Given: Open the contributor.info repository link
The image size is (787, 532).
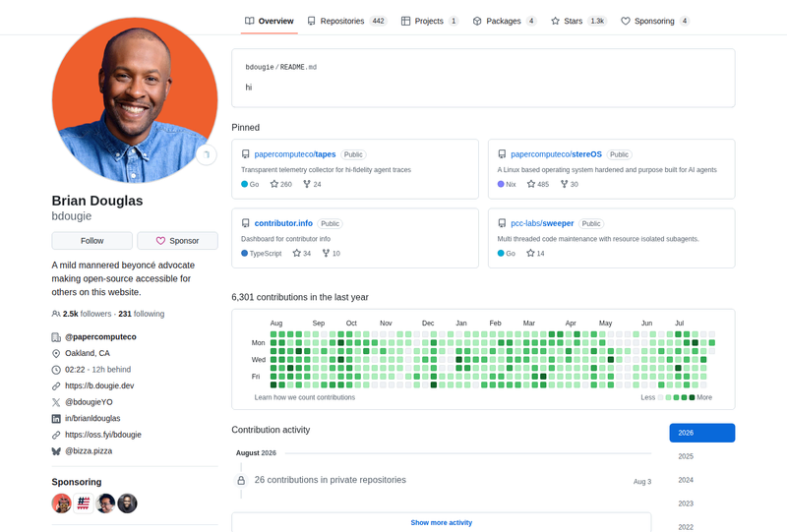Looking at the screenshot, I should click(283, 223).
